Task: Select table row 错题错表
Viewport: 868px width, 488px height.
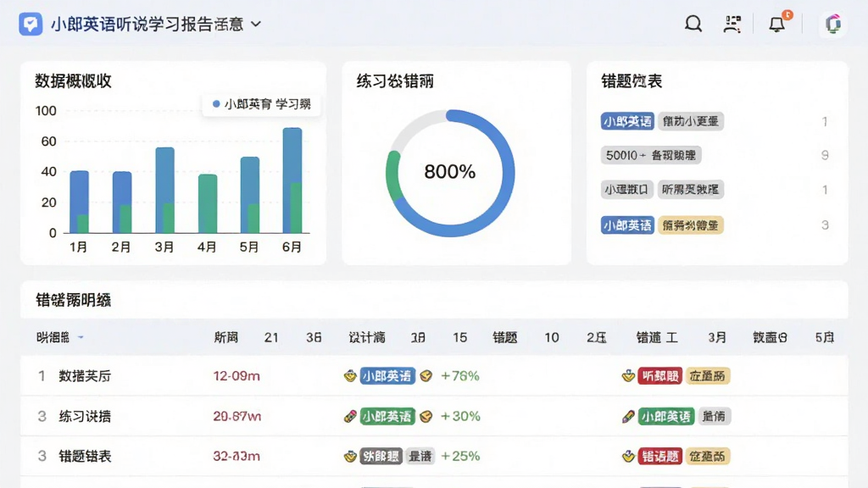Action: pyautogui.click(x=434, y=456)
